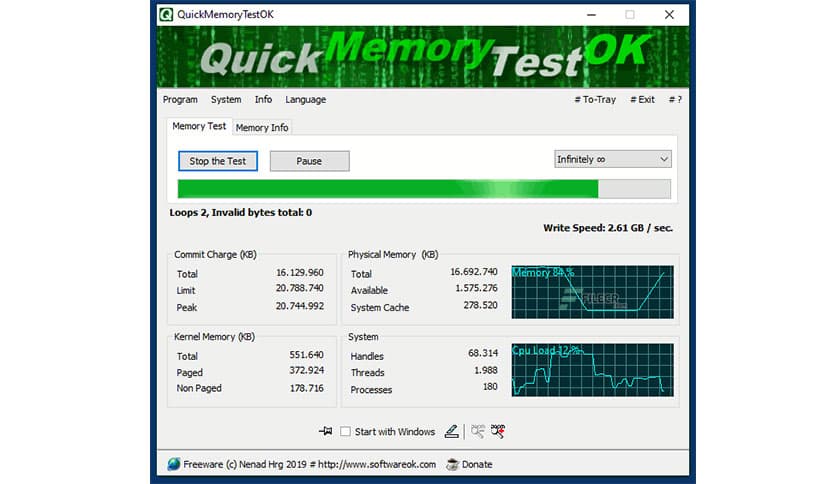
Task: Click the eraser icon beside Start with Windows
Action: (x=452, y=431)
